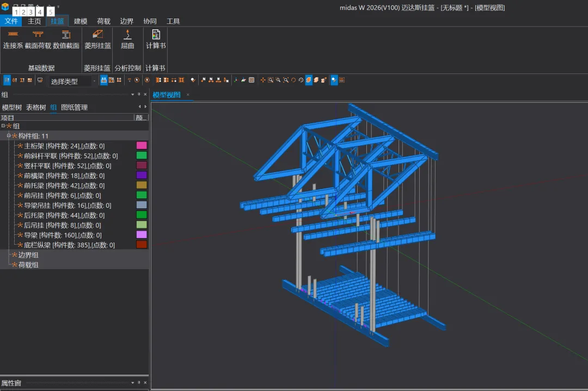Viewport: 588px width, 391px height.
Task: Click the vertical element N label toolbar icon
Action: (x=226, y=80)
